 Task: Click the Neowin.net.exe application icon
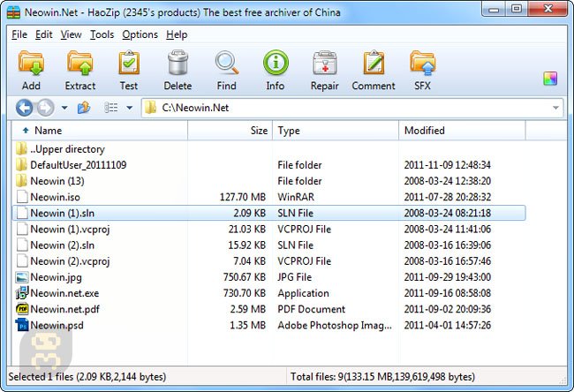click(22, 293)
